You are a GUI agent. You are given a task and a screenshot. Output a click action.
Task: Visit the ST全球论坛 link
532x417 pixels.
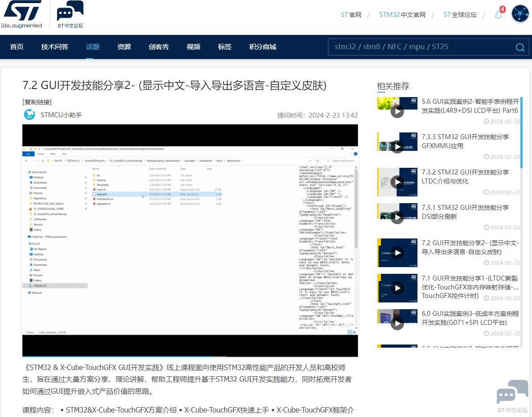pos(460,15)
